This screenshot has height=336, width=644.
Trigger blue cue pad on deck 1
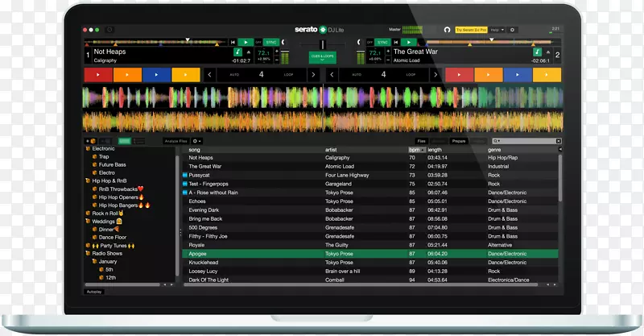(x=156, y=75)
